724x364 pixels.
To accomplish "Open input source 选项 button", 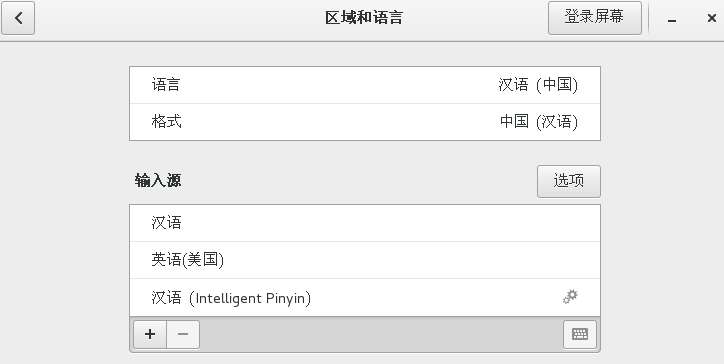I will pyautogui.click(x=569, y=181).
